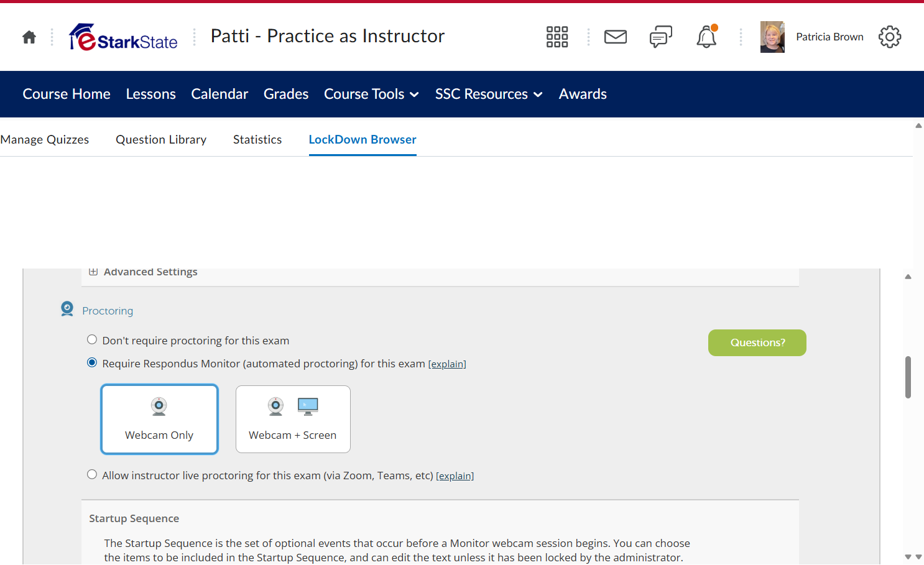The height and width of the screenshot is (565, 924).
Task: Switch to the Manage Quizzes tab
Action: pos(45,140)
